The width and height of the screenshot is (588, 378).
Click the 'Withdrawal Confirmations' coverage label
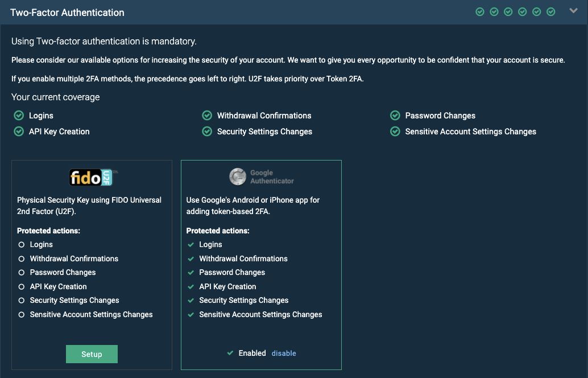click(264, 116)
